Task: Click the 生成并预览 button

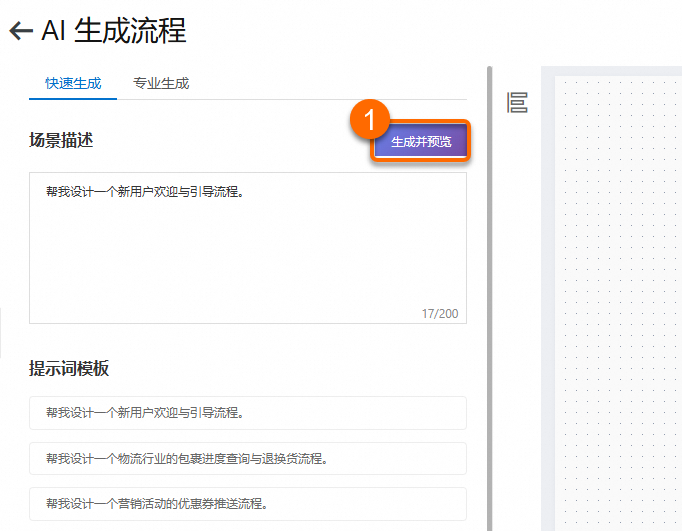Action: (x=421, y=141)
